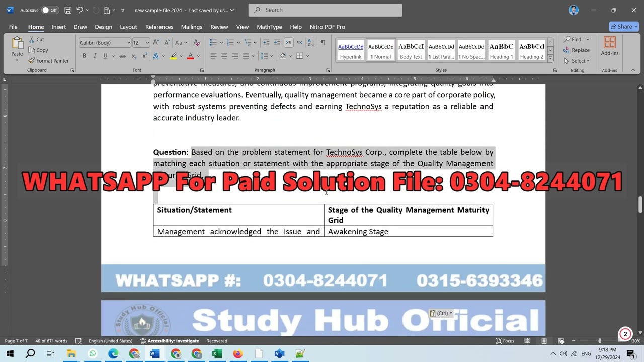This screenshot has height=362, width=644.
Task: Open Microsoft Edge from the taskbar
Action: [113, 354]
